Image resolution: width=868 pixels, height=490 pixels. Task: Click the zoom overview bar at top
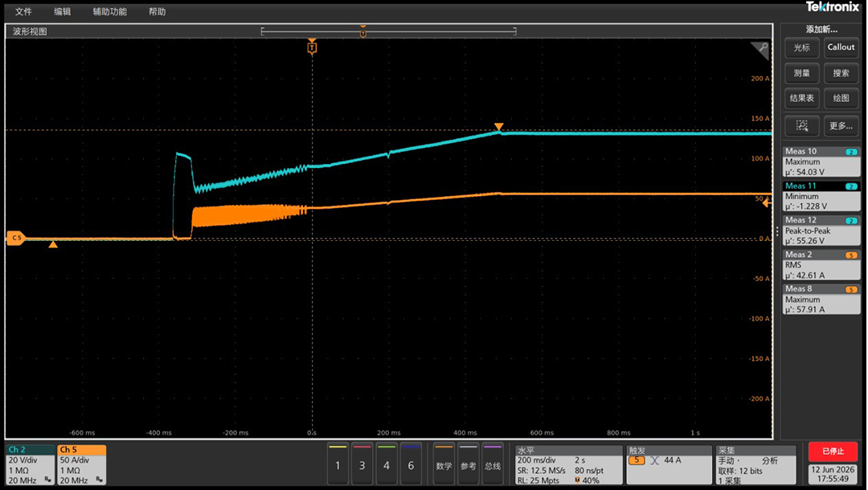[x=389, y=31]
